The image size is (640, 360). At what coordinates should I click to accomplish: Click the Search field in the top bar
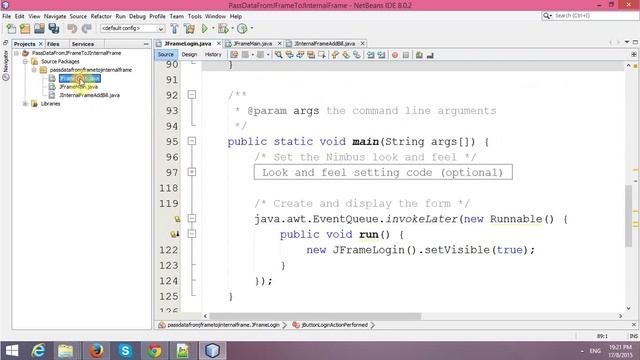pos(594,16)
